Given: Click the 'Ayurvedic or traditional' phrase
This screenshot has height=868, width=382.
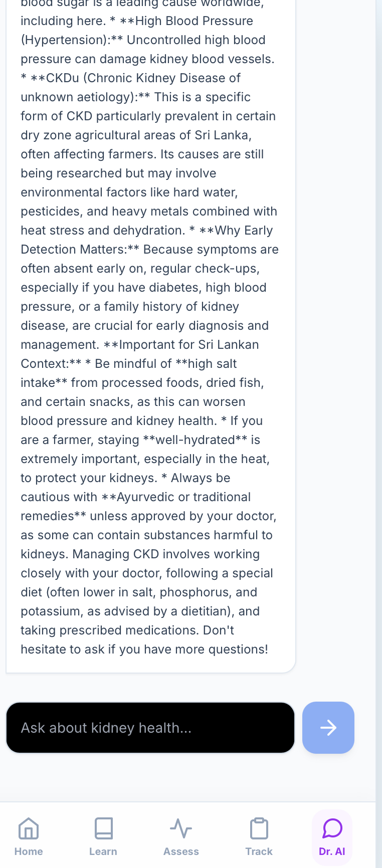Looking at the screenshot, I should click(x=183, y=497).
